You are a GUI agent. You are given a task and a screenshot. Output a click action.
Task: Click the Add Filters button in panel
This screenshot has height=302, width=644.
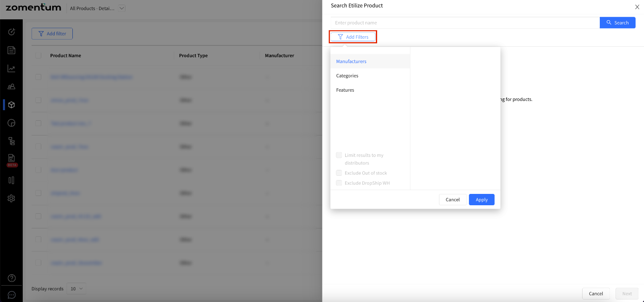click(353, 37)
